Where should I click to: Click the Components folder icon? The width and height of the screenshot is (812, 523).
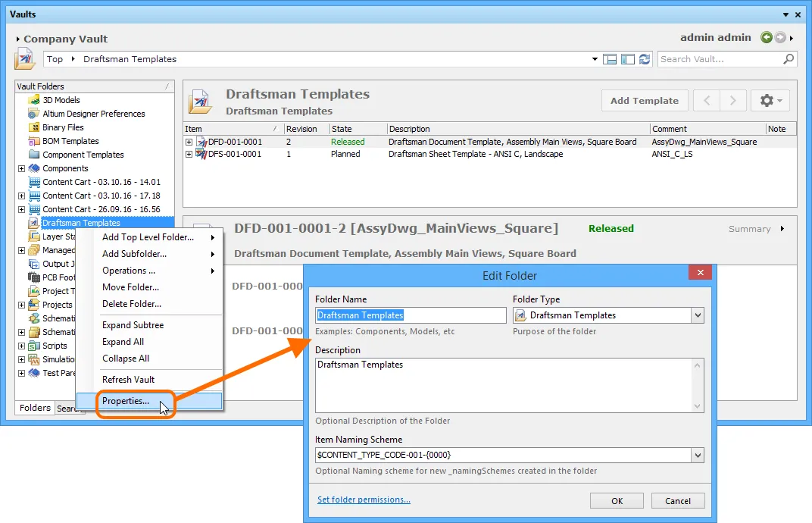(34, 168)
